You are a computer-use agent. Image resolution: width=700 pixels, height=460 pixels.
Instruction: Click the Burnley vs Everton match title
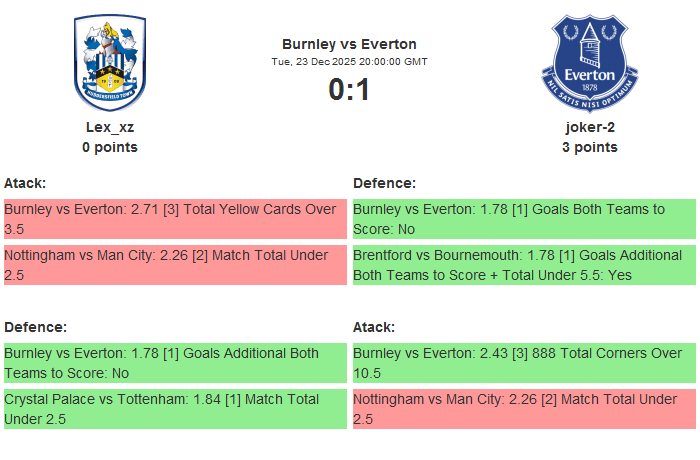coord(349,43)
